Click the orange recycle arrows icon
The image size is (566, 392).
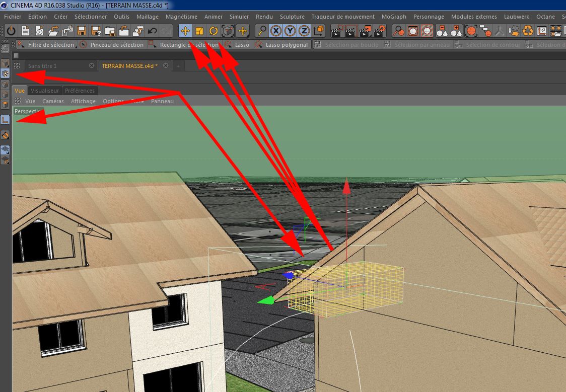pos(528,31)
